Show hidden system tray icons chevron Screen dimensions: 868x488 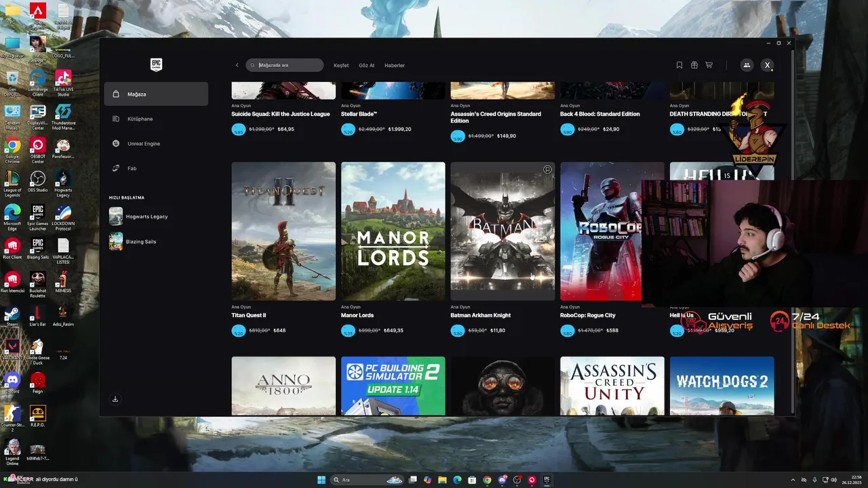pos(793,480)
